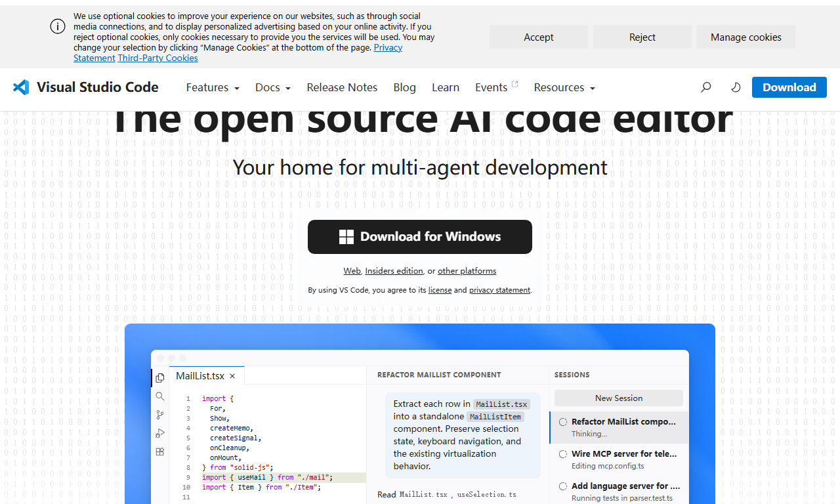The width and height of the screenshot is (840, 504).
Task: Click 'Editing mcp.config.ts' status text
Action: point(608,466)
